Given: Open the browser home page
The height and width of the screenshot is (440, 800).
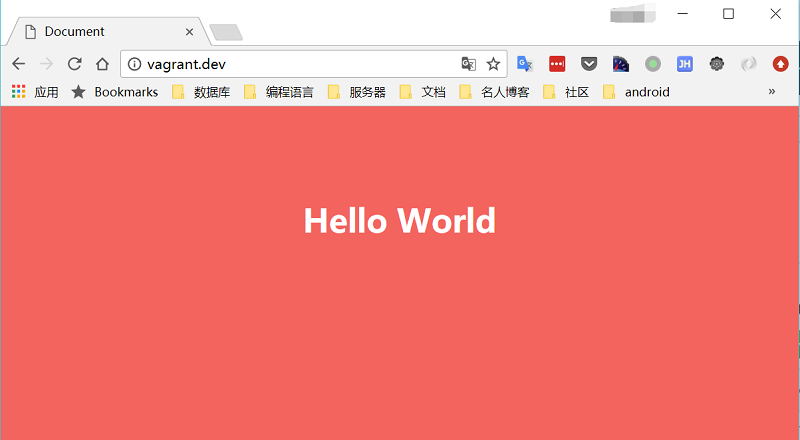Looking at the screenshot, I should (102, 64).
